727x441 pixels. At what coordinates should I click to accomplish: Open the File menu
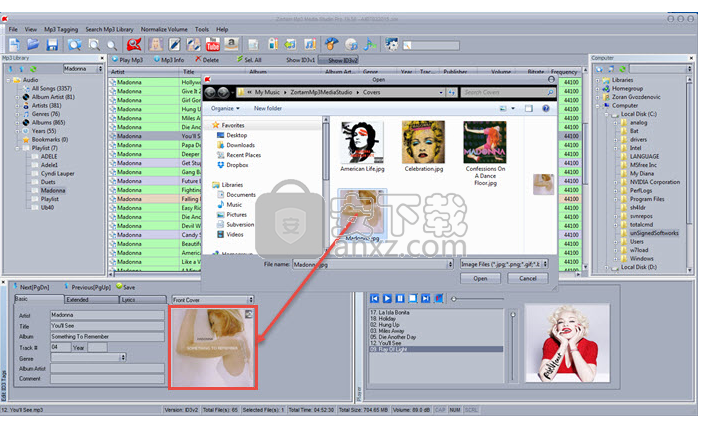coord(13,29)
